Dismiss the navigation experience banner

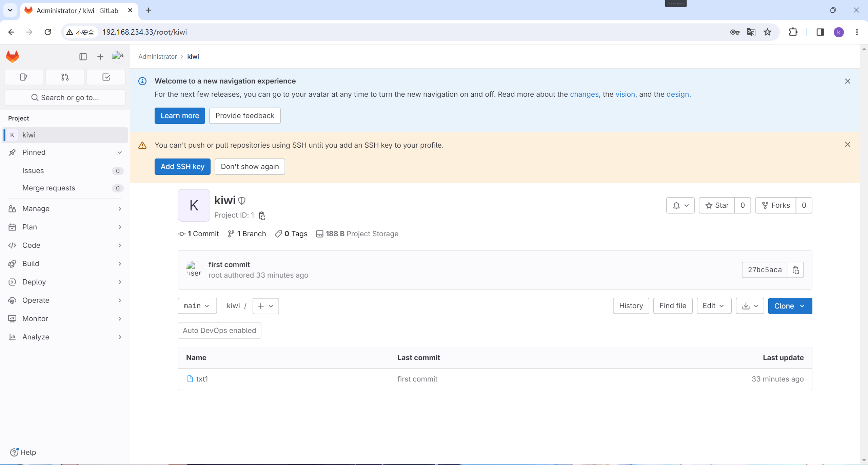coord(847,81)
